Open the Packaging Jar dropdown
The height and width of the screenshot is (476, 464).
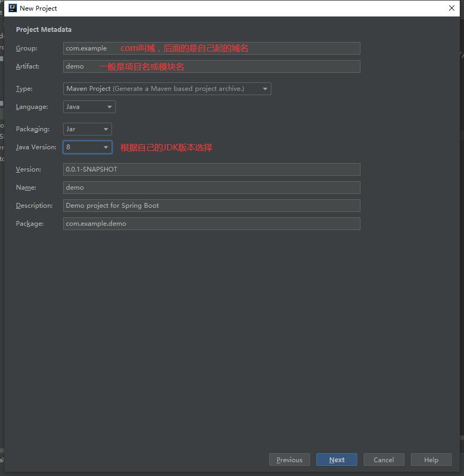click(87, 129)
